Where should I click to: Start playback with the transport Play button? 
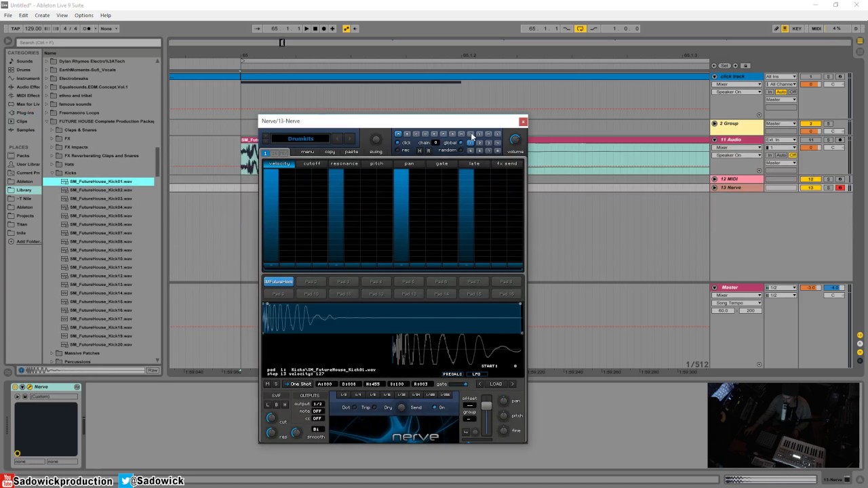pos(307,28)
